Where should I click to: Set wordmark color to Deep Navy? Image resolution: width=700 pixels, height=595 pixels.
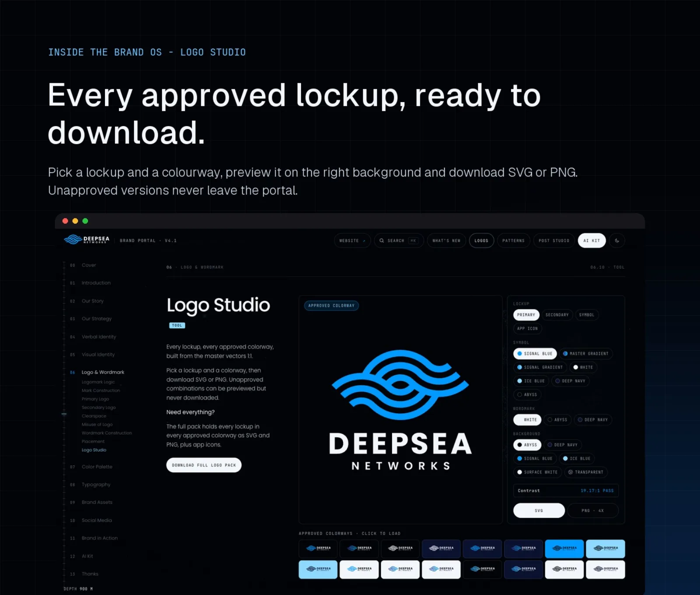(x=592, y=419)
